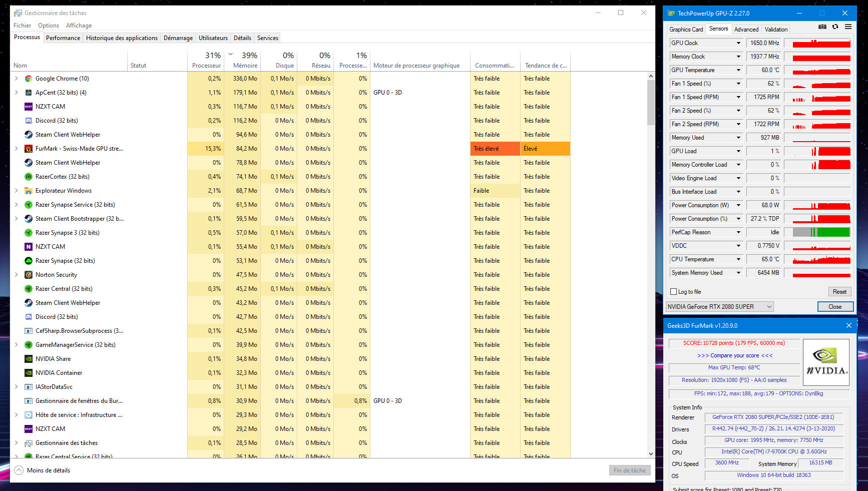The height and width of the screenshot is (491, 868).
Task: Sort processes by the Mémoire column
Action: click(245, 66)
